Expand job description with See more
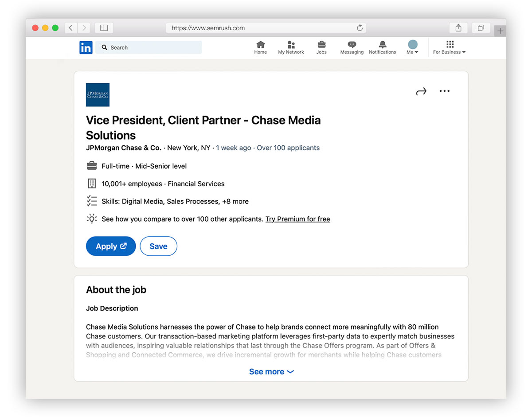Screen dimensions: 532x417 (271, 372)
